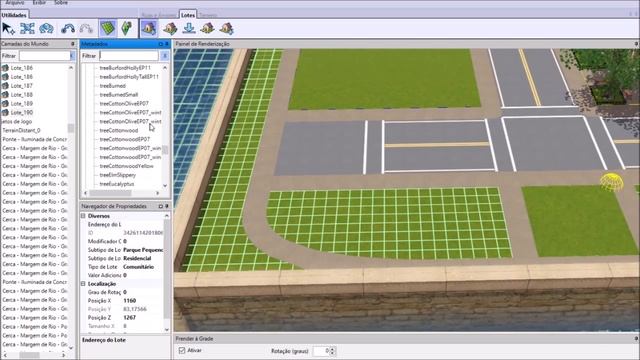Switch to the Lotes tab

188,15
